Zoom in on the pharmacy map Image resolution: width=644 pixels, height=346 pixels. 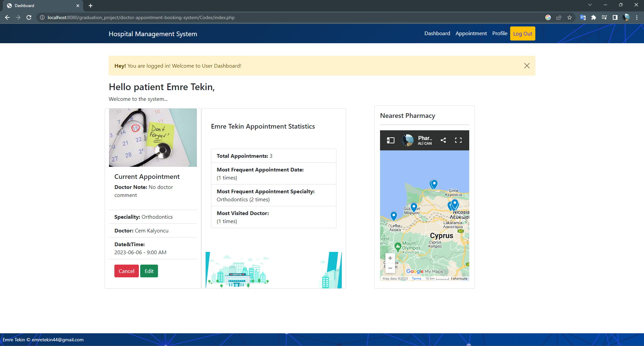click(x=390, y=258)
